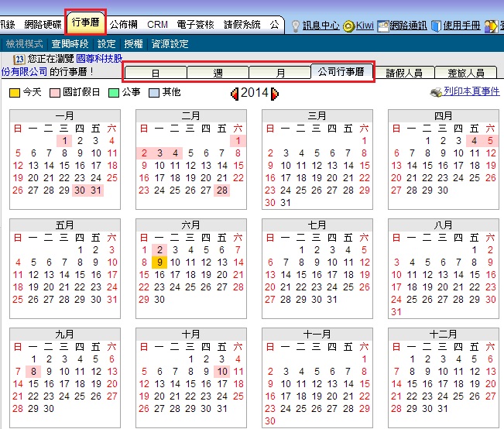Switch to the CRM tab
The height and width of the screenshot is (429, 504).
coord(157,25)
